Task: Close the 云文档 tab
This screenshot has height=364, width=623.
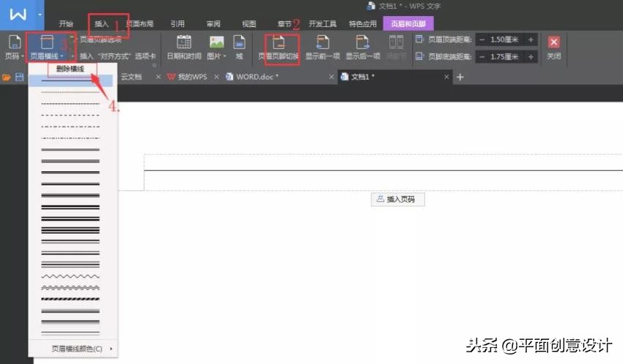Action: (158, 77)
